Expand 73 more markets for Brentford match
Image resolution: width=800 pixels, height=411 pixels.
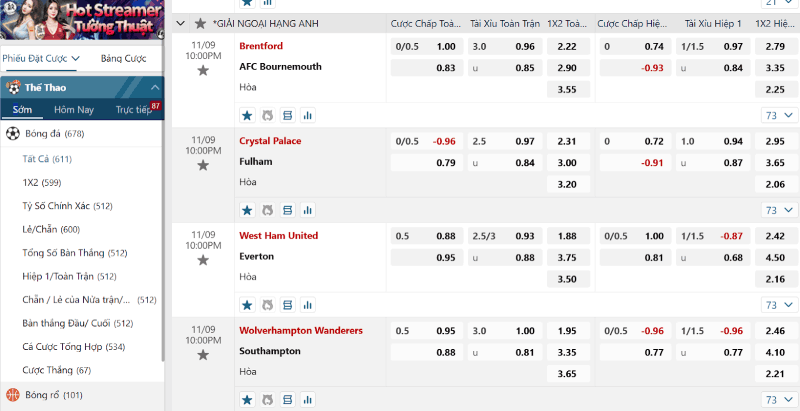tap(780, 115)
